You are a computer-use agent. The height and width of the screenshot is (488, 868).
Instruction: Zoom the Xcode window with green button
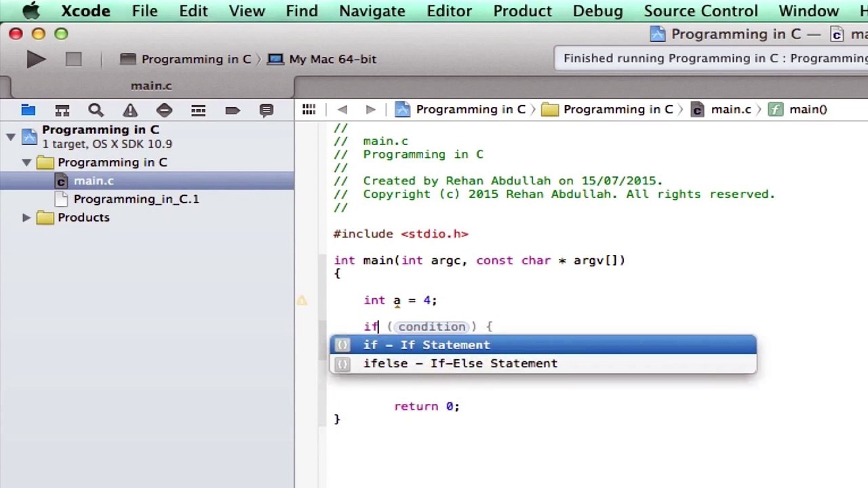61,34
